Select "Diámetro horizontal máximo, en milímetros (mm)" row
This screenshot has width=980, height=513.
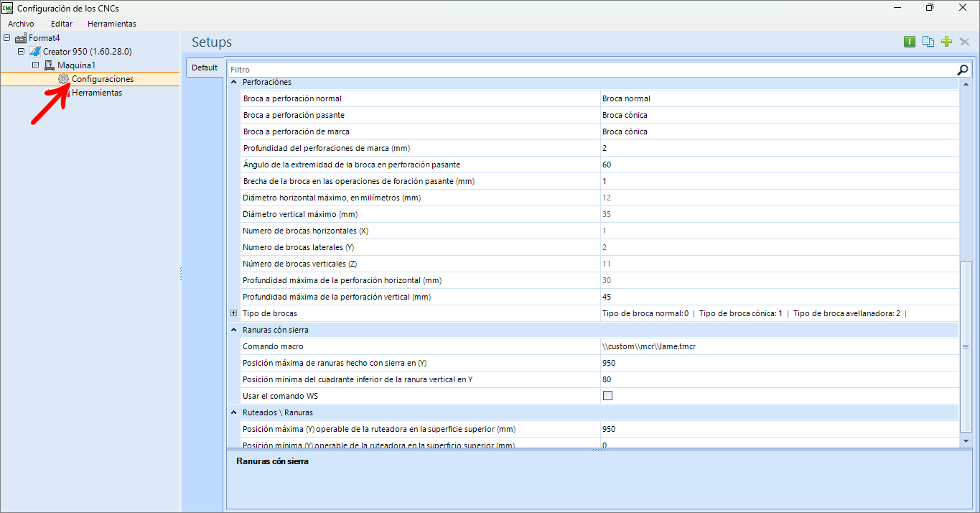tap(599, 198)
